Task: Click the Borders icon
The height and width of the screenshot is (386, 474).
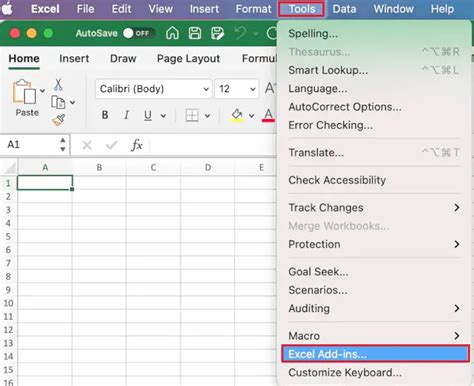Action: (192, 115)
